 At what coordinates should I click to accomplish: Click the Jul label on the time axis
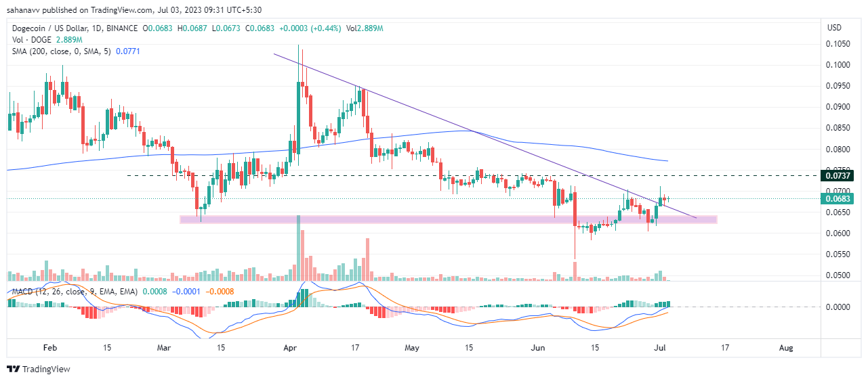(660, 348)
